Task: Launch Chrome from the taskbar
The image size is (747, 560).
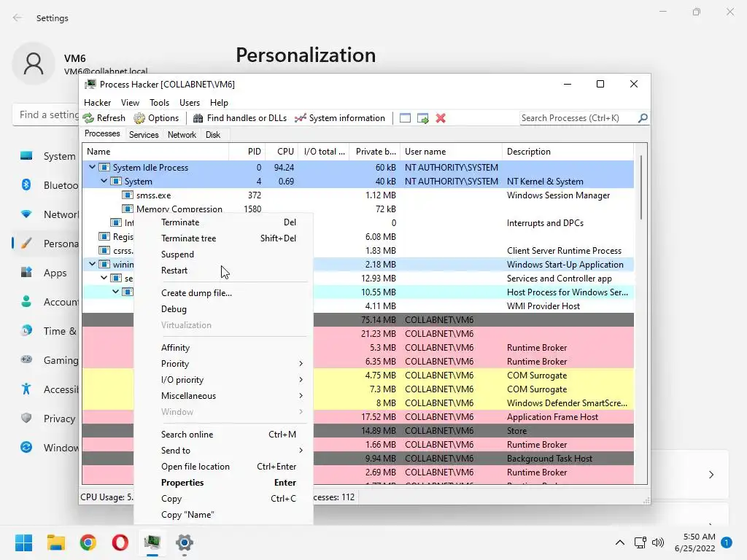Action: pos(88,542)
